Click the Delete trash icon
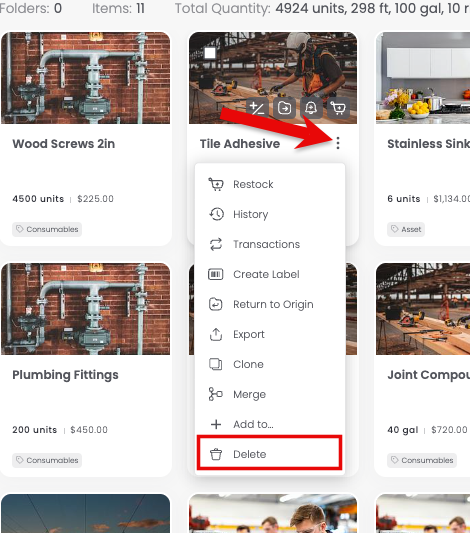The height and width of the screenshot is (533, 470). coord(216,454)
